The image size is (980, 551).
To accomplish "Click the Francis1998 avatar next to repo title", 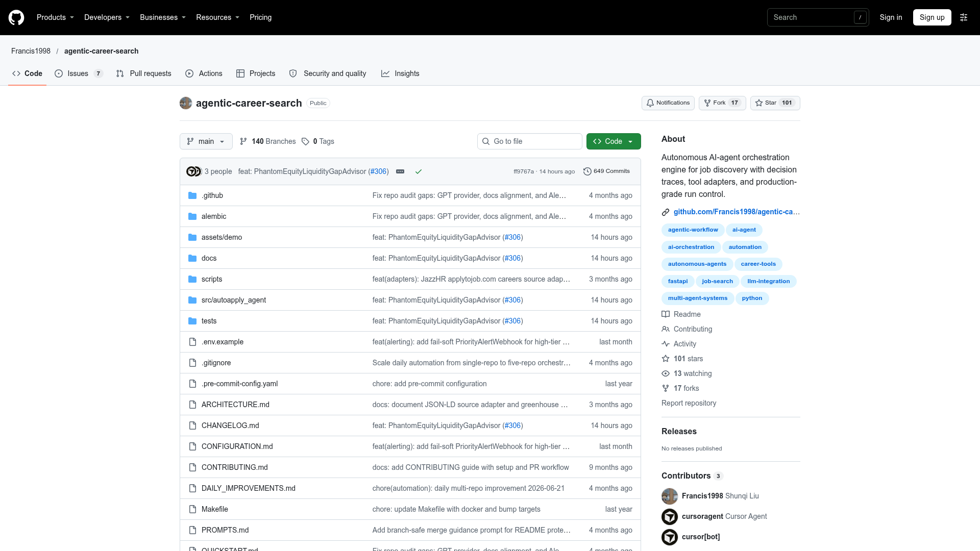I will click(186, 103).
